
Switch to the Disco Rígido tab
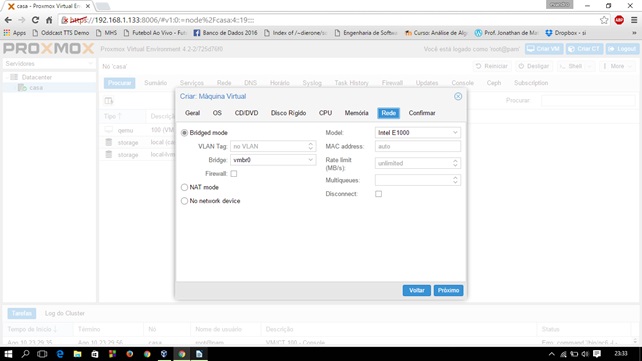coord(288,113)
